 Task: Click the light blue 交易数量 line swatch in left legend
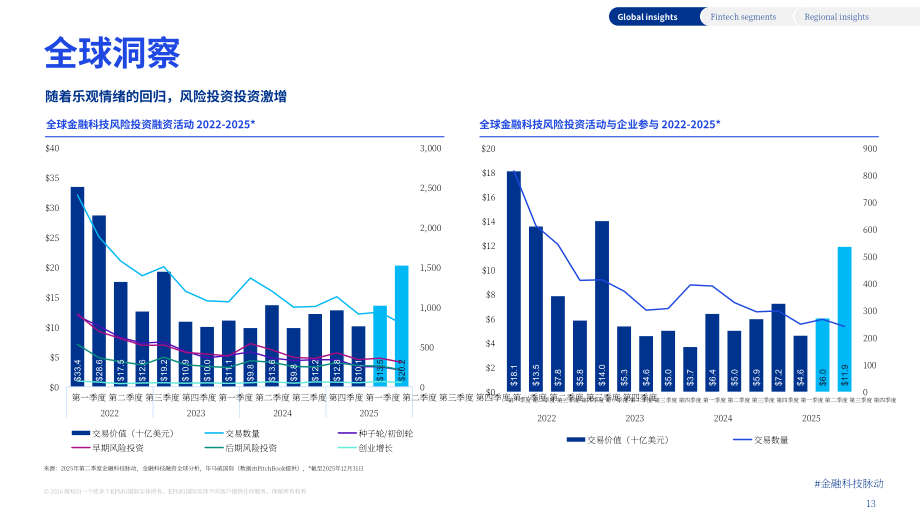[214, 434]
